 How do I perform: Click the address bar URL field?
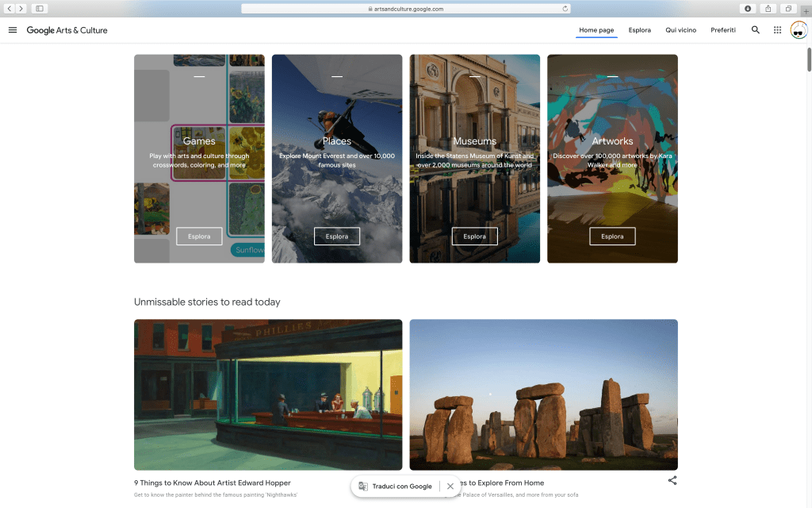click(404, 9)
